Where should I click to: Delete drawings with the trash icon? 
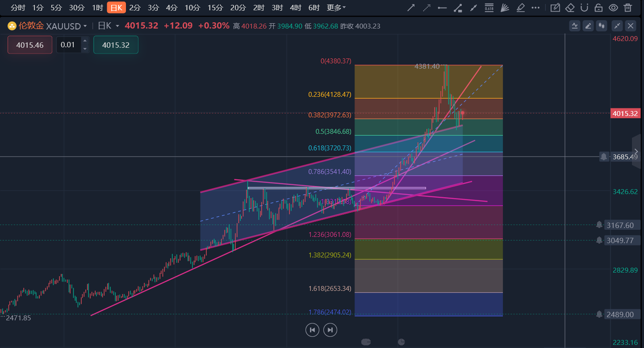pyautogui.click(x=628, y=8)
